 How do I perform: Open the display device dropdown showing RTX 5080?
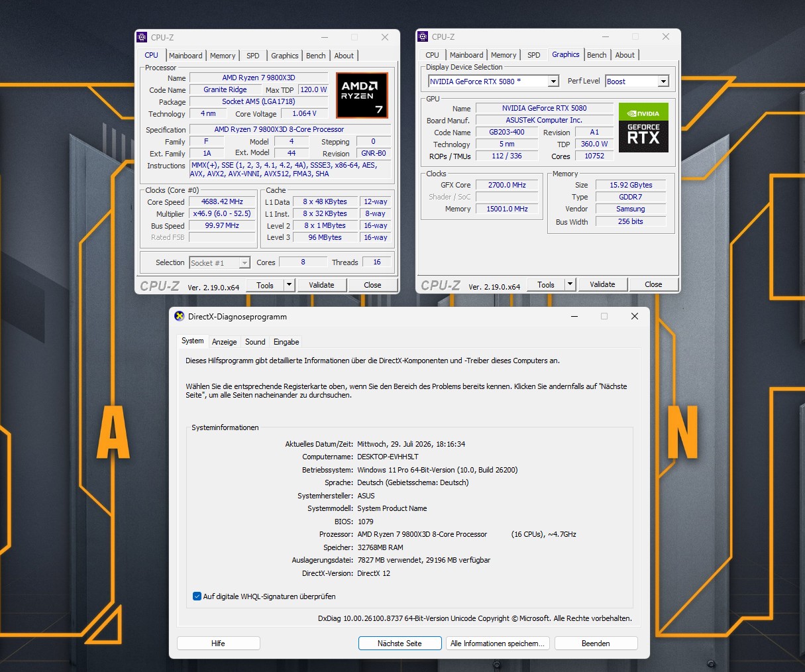[x=494, y=82]
